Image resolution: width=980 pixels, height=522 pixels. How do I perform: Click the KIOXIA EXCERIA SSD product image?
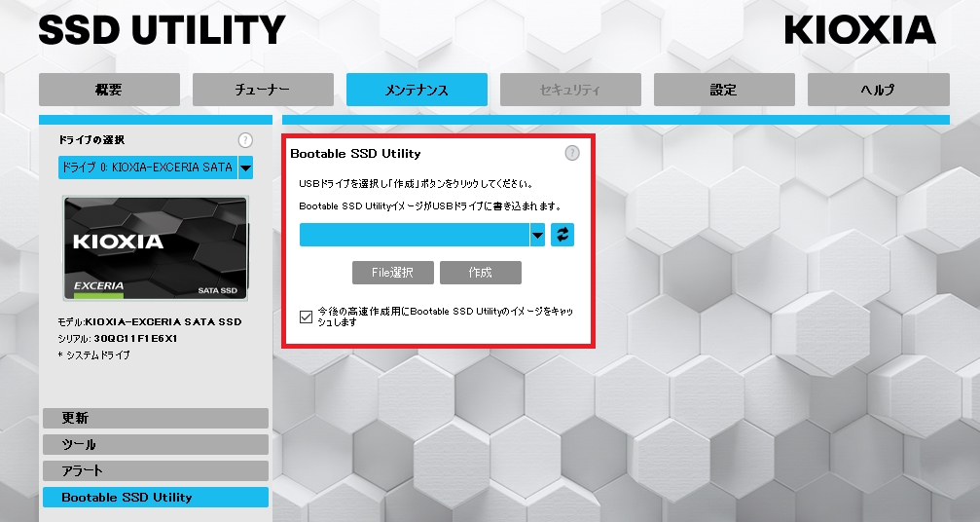tap(156, 248)
